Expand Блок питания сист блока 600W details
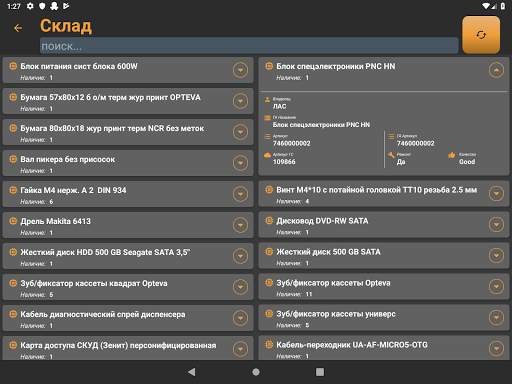The image size is (512, 384). click(x=240, y=70)
